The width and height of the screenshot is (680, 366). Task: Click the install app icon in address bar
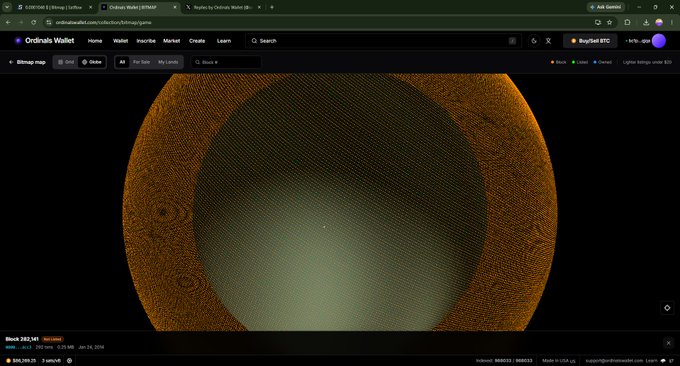pos(598,22)
